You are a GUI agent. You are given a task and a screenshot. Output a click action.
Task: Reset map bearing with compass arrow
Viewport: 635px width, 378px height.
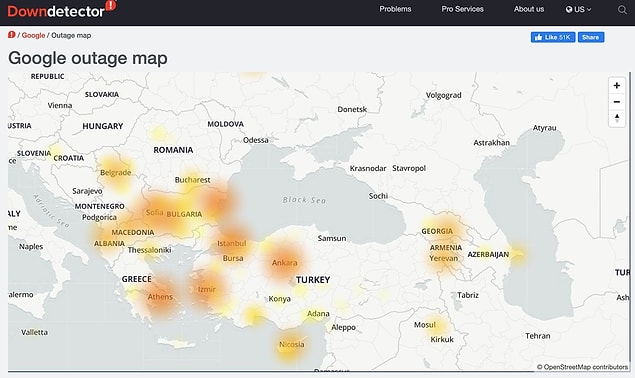pyautogui.click(x=616, y=118)
